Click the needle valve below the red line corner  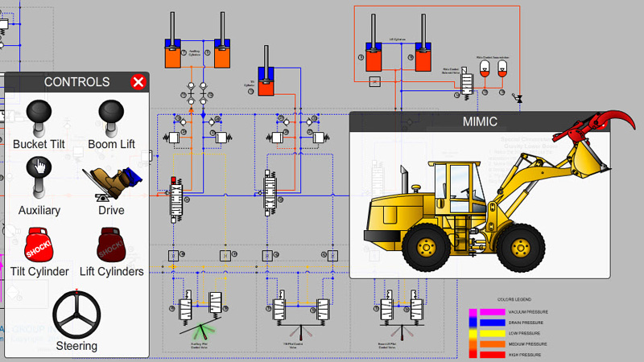point(518,98)
